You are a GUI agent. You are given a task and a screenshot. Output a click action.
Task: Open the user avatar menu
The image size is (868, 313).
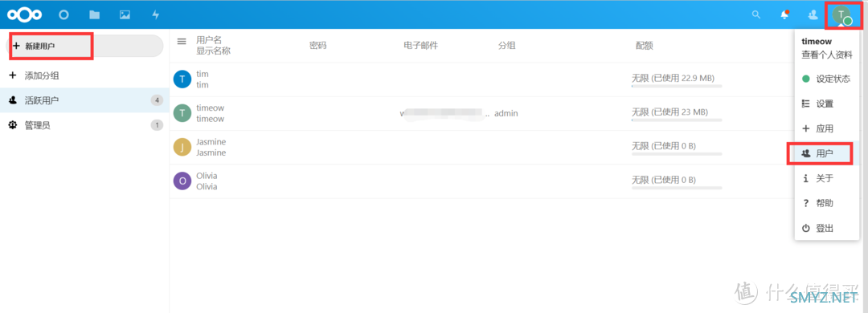pos(842,15)
